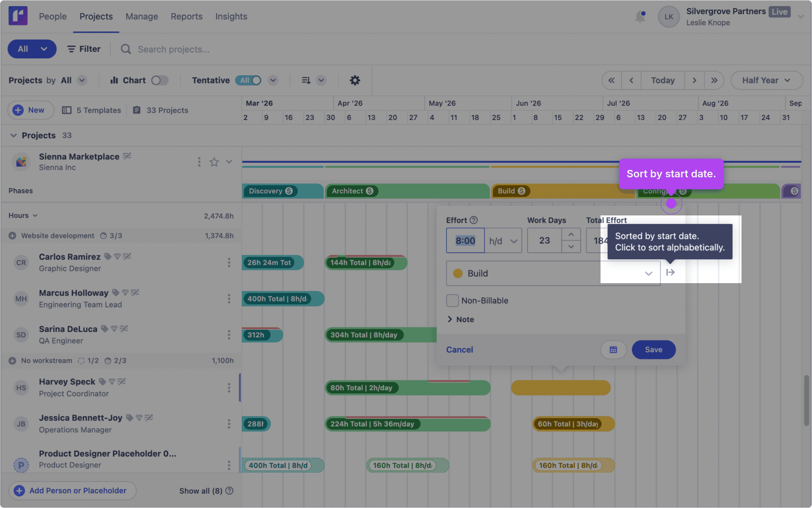812x508 pixels.
Task: Click Show all (8)
Action: tap(201, 491)
